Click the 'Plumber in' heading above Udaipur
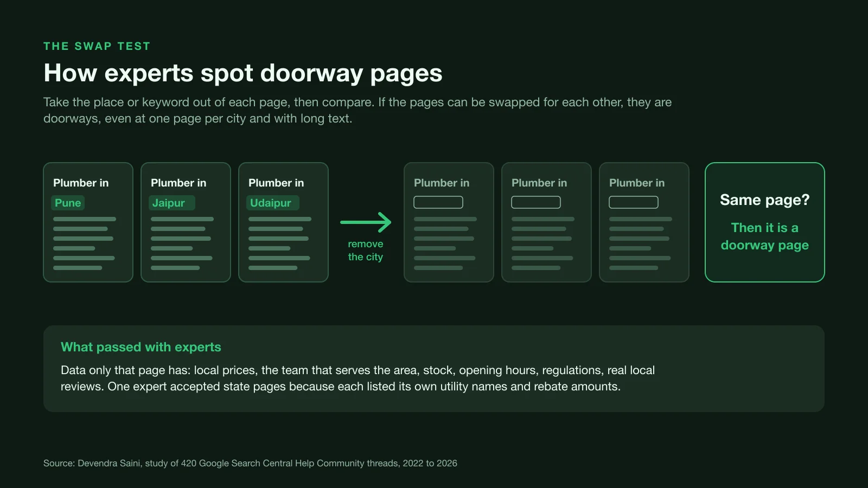868x488 pixels. 276,183
